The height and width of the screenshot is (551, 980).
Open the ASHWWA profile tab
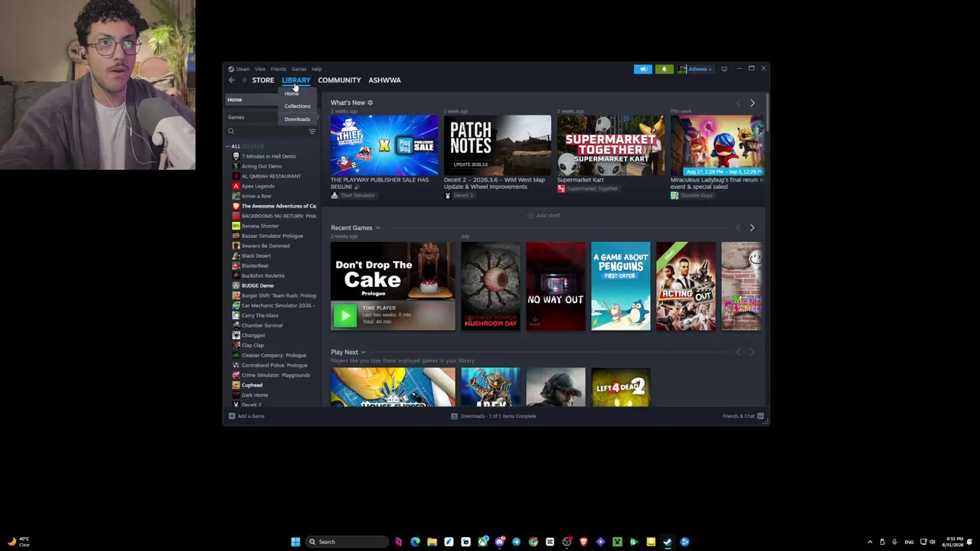[384, 80]
